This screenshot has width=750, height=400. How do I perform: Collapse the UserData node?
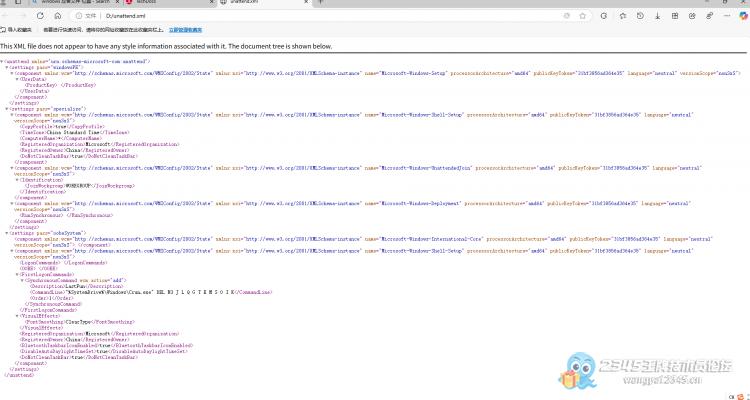pos(17,79)
